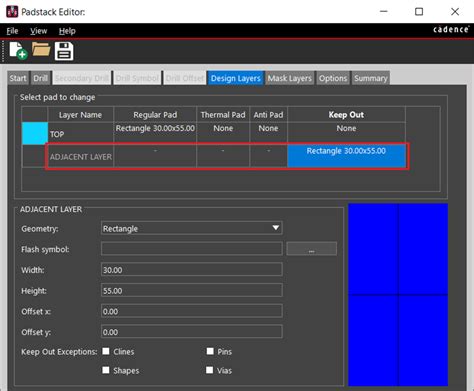
Task: Click the Padstack Editor app icon
Action: 12,12
